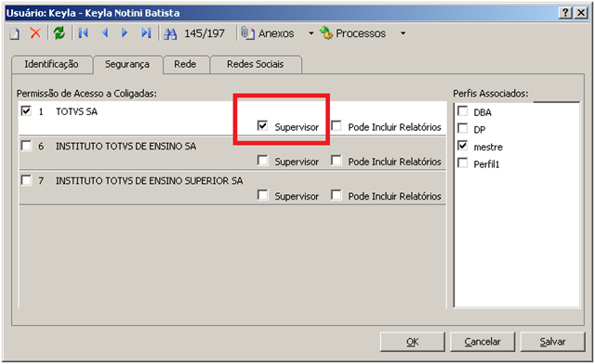Viewport: 595px width, 364px height.
Task: Check INSTITUTO TOTVS DE ENSINO SA coligada
Action: coord(26,146)
